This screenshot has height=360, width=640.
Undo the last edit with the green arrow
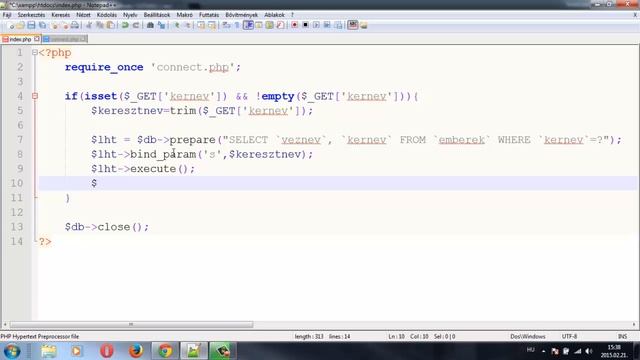pos(124,25)
